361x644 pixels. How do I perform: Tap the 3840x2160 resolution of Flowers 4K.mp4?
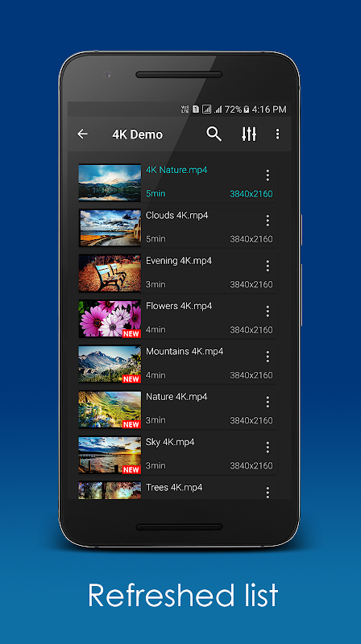click(x=251, y=330)
